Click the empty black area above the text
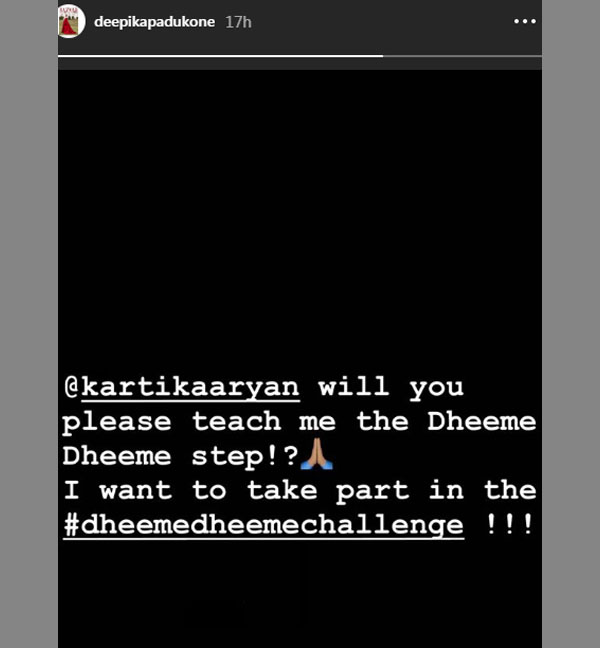Image resolution: width=600 pixels, height=648 pixels. point(300,219)
